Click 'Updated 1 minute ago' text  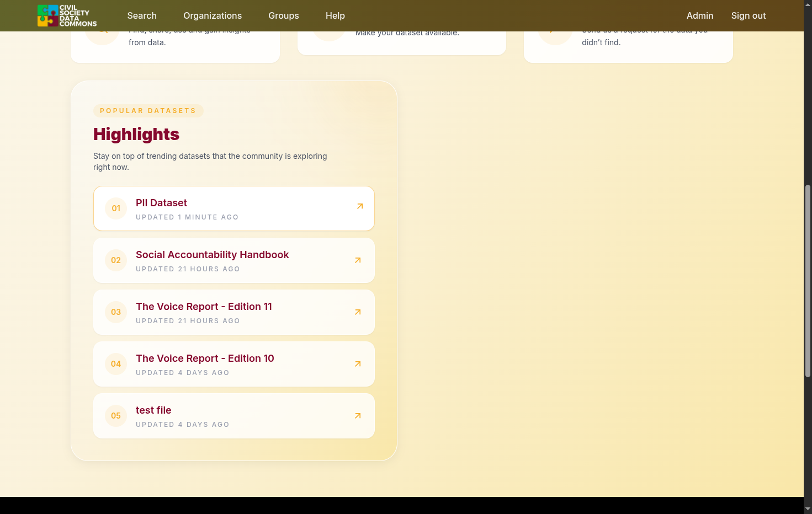tap(187, 217)
